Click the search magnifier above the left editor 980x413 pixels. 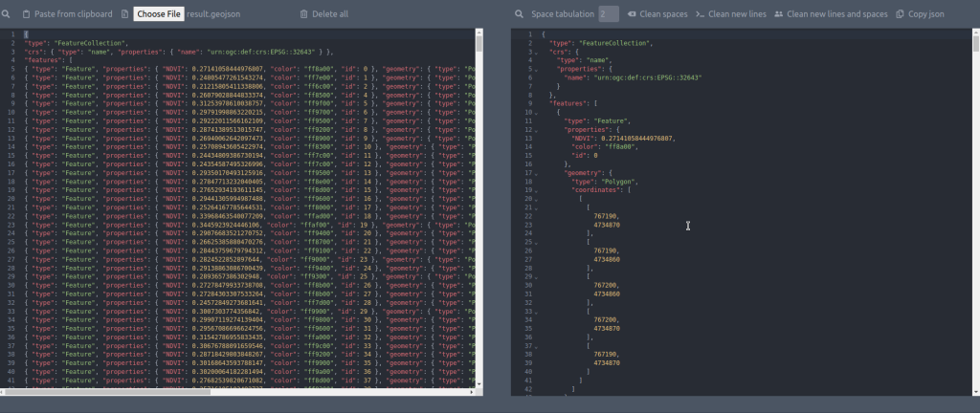coord(6,13)
